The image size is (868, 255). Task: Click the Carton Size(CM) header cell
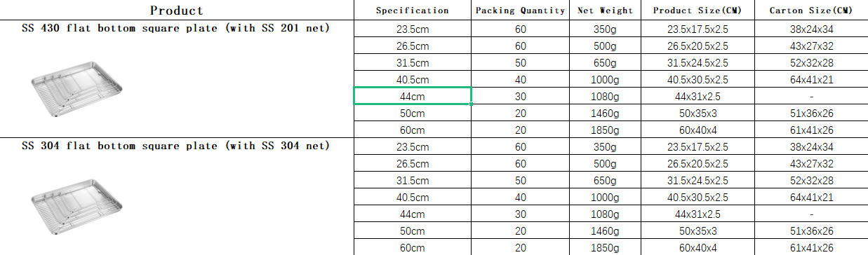pos(811,11)
